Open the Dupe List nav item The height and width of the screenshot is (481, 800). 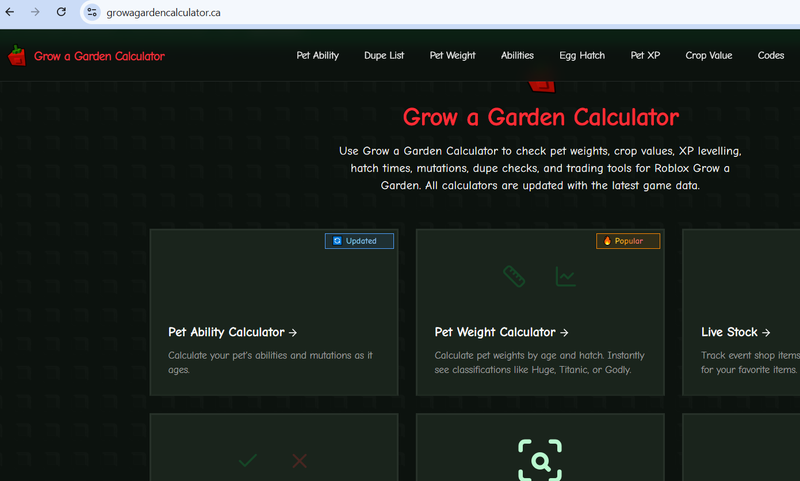click(x=384, y=56)
